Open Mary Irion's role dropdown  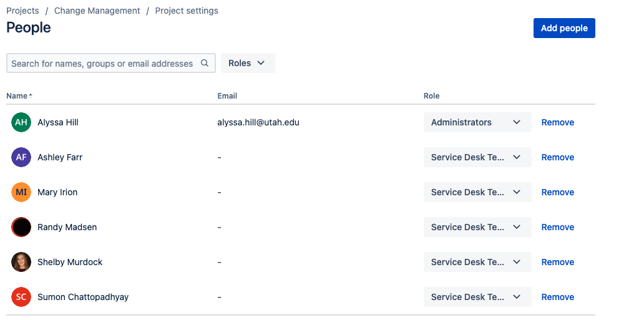click(477, 192)
